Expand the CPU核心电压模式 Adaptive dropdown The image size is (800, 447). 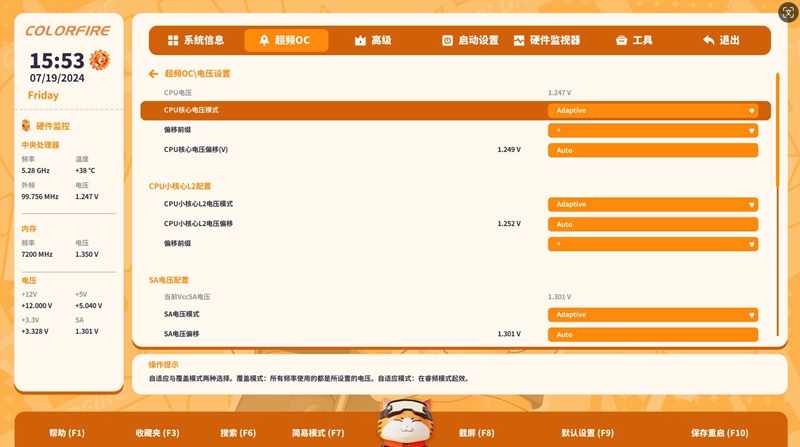click(x=652, y=110)
